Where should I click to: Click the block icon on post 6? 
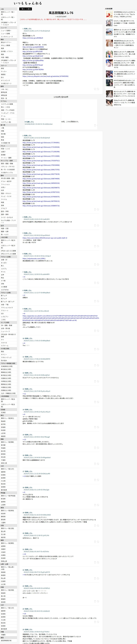point(98,264)
